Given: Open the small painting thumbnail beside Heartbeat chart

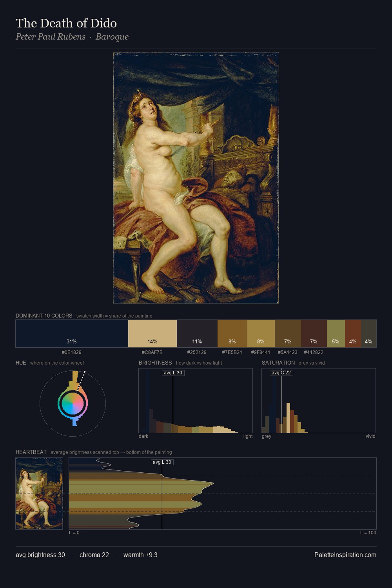Looking at the screenshot, I should point(39,494).
